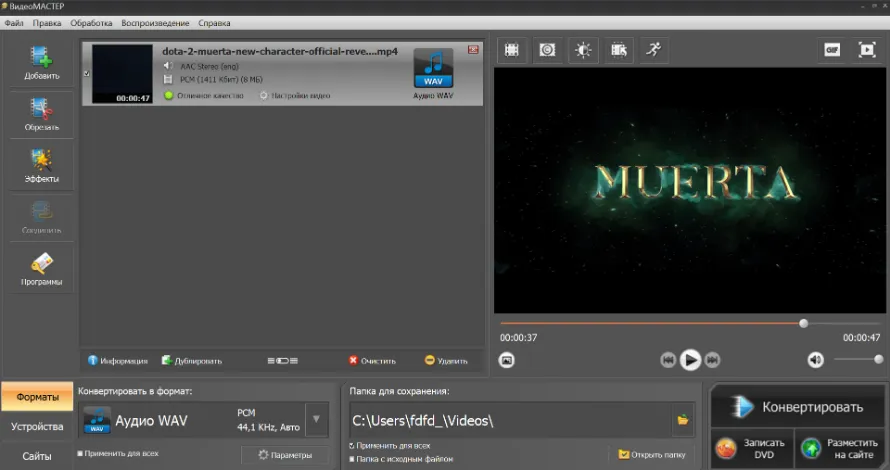Open the Эффекты (Effects) panel
This screenshot has width=890, height=470.
(41, 166)
